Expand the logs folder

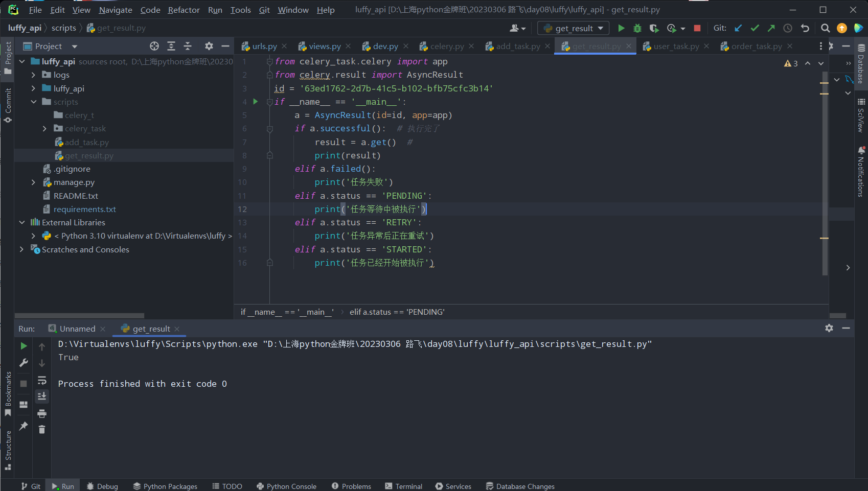(x=33, y=75)
